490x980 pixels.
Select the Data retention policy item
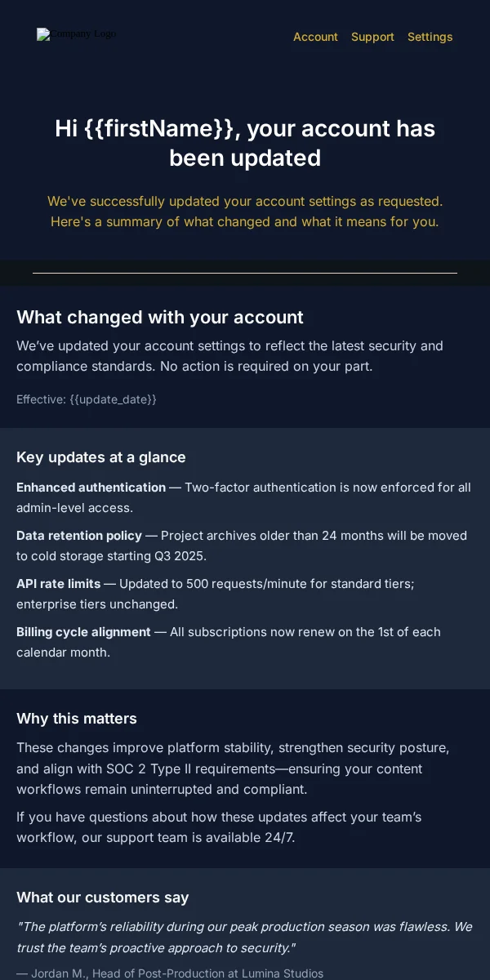pyautogui.click(x=242, y=546)
